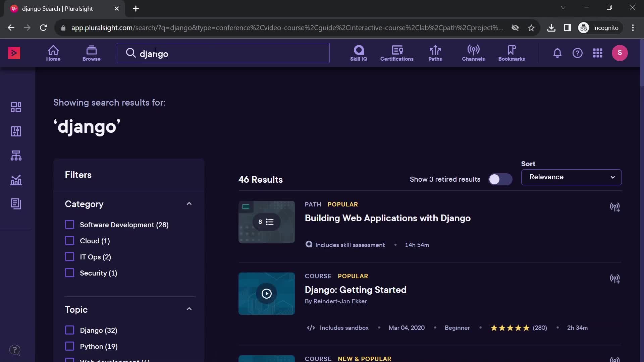The height and width of the screenshot is (362, 644).
Task: Click the Includes skill assessment label
Action: [350, 245]
